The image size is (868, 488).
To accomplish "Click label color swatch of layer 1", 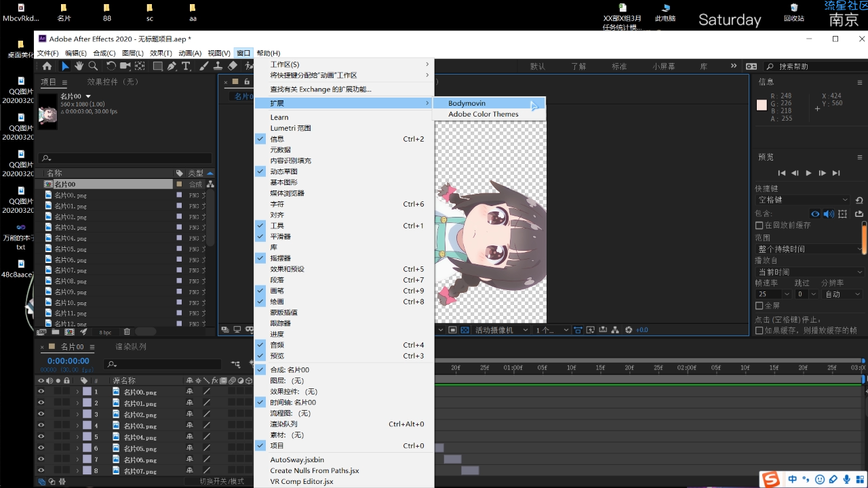I will [87, 392].
